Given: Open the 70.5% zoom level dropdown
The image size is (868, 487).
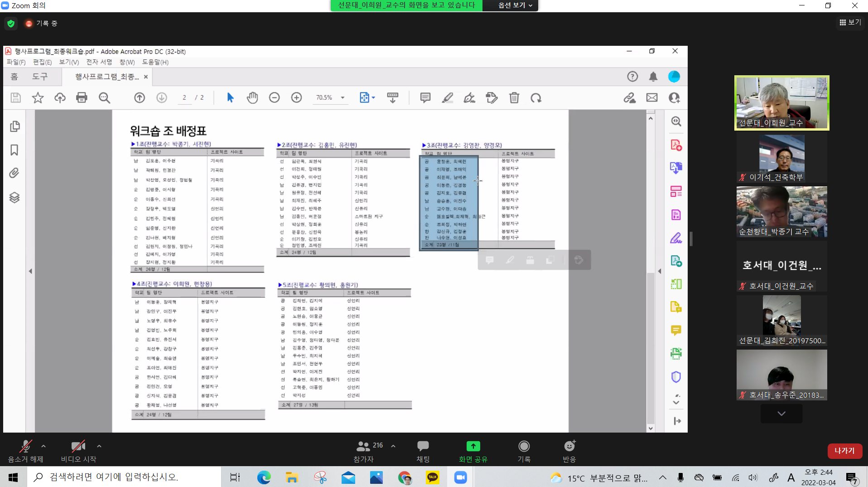Looking at the screenshot, I should click(x=342, y=97).
